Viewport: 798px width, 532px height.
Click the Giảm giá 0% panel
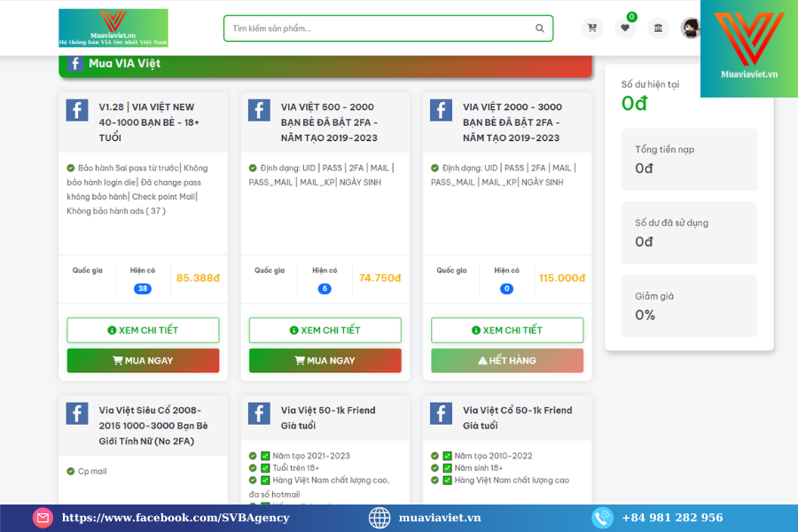pyautogui.click(x=689, y=307)
